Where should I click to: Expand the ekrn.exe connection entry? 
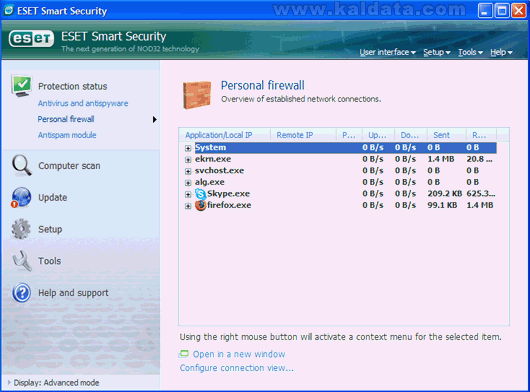[x=188, y=160]
